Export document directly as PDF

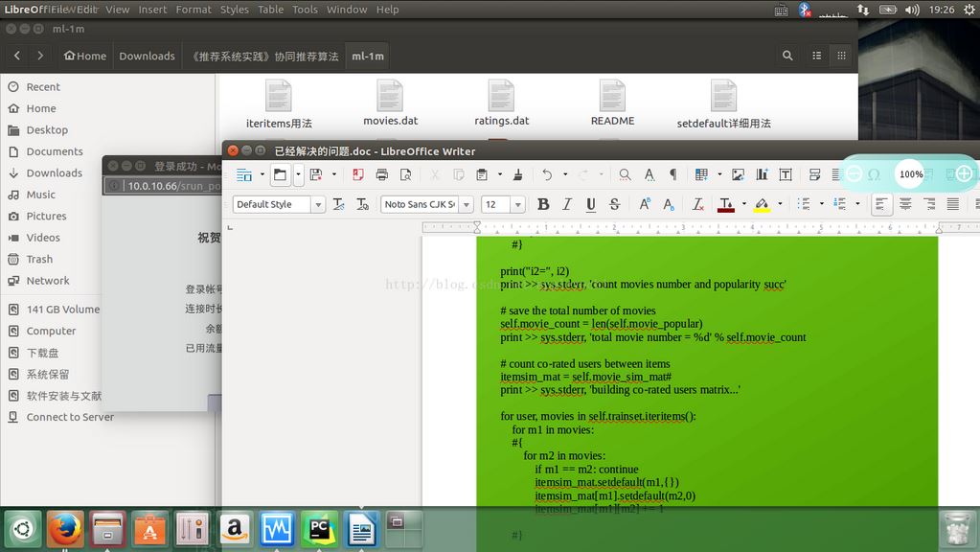pyautogui.click(x=358, y=174)
